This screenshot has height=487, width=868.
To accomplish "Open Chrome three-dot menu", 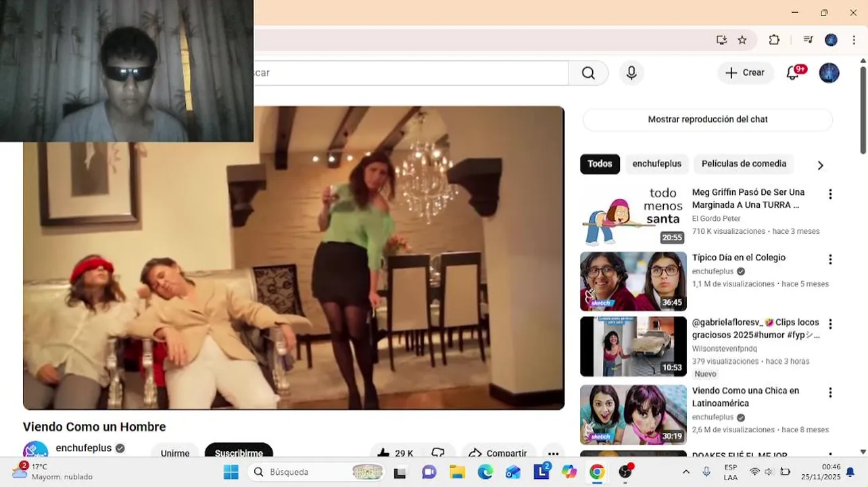I will 854,40.
